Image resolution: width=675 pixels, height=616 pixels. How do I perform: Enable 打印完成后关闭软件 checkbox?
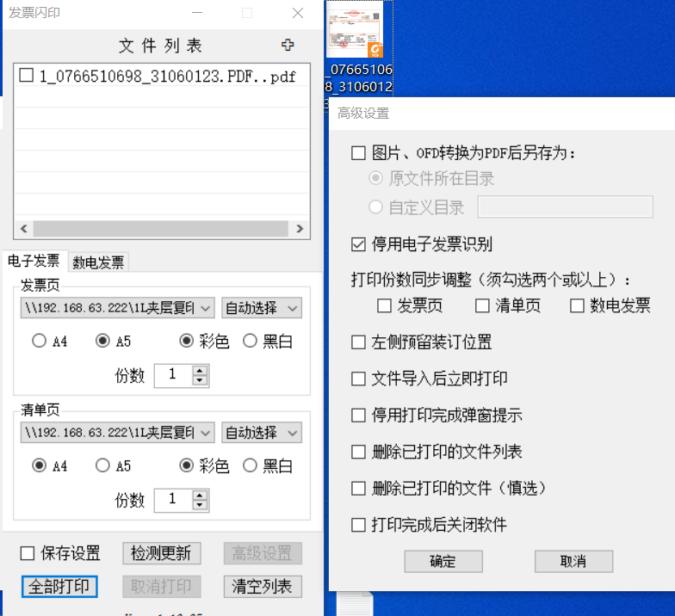[358, 525]
